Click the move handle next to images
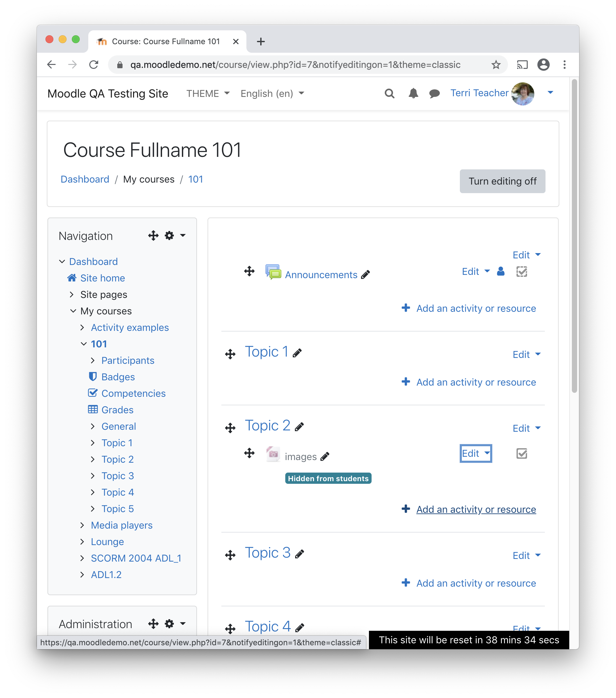This screenshot has width=616, height=698. [249, 453]
